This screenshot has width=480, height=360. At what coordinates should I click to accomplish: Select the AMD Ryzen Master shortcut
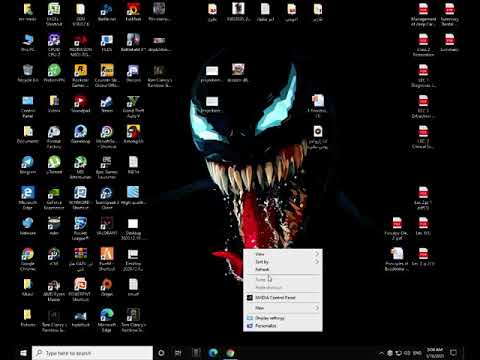(x=54, y=290)
